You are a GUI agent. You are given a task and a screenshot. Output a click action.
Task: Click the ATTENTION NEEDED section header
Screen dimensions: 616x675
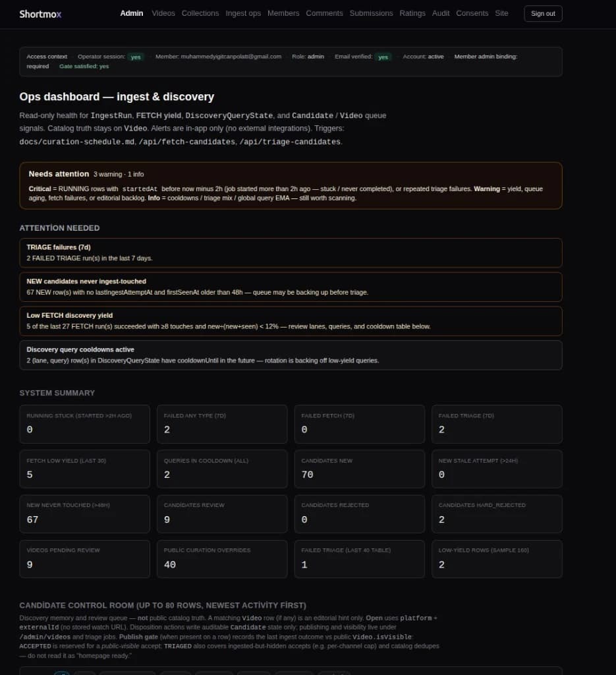59,228
